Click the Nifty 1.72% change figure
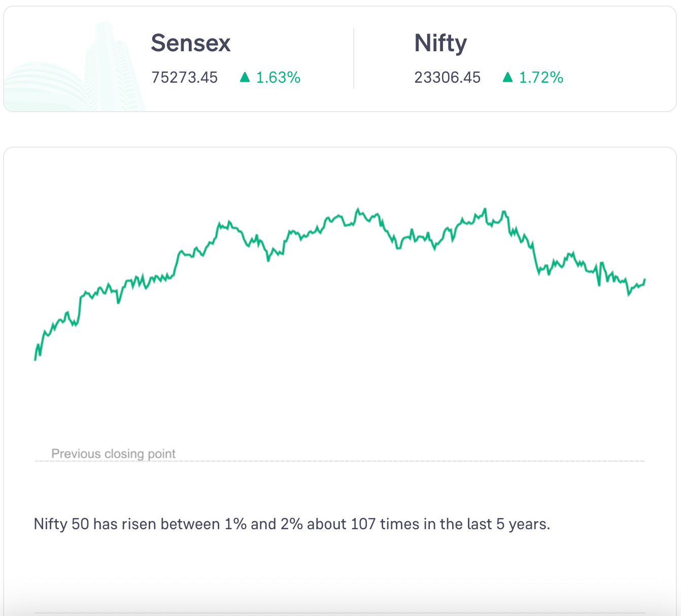Screen dimensions: 681x616 click(541, 78)
